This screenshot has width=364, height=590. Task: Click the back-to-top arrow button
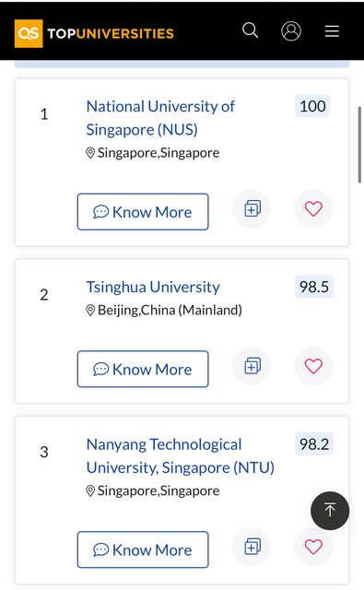pyautogui.click(x=330, y=511)
